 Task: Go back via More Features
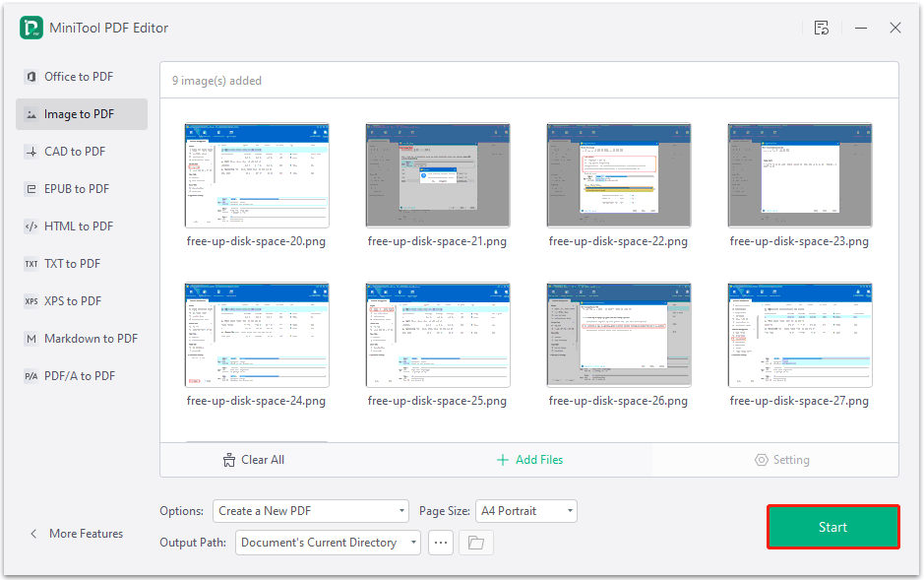(77, 534)
